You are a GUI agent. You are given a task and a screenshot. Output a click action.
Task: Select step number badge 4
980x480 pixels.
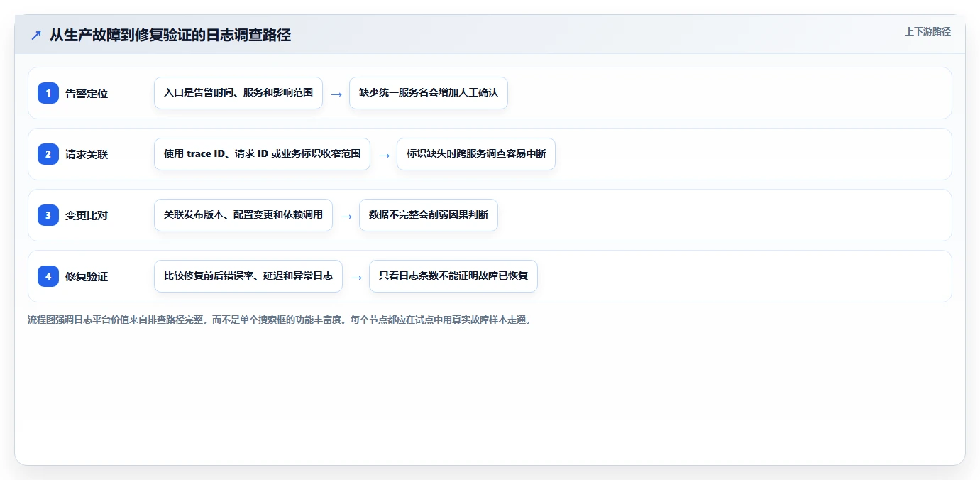click(x=48, y=276)
